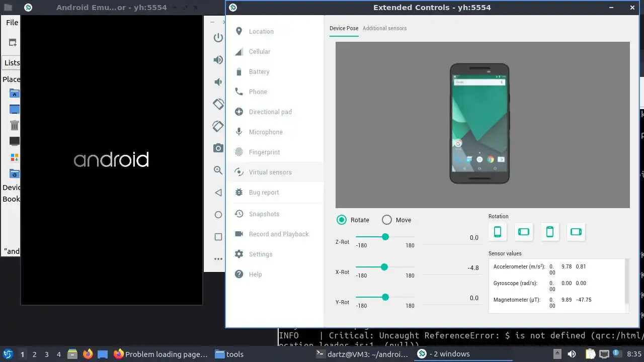Open the Battery settings page
644x362 pixels.
[275, 71]
